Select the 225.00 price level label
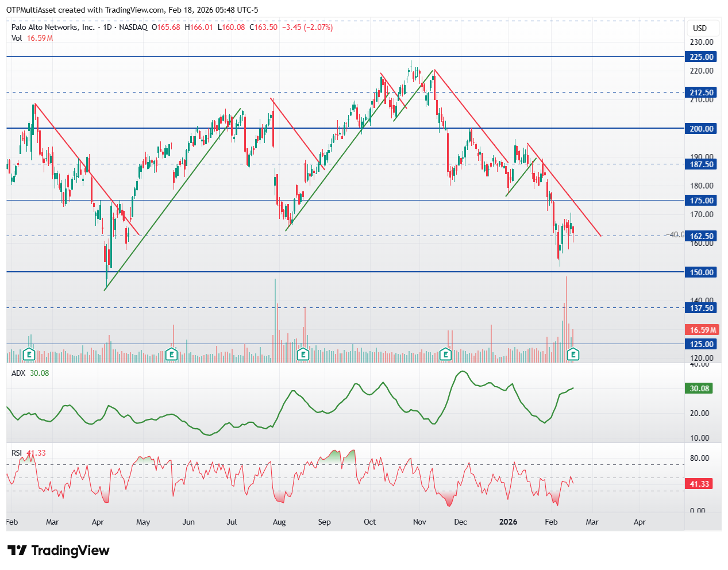The height and width of the screenshot is (570, 728). point(701,57)
